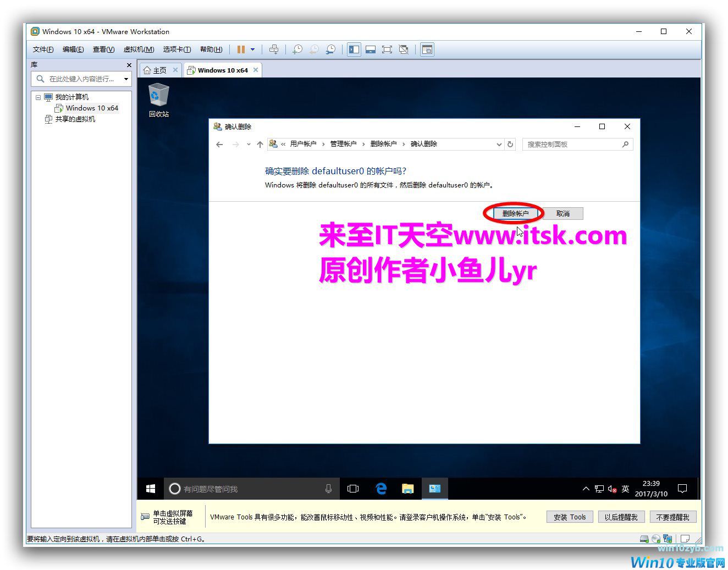Take a snapshot of the virtual machine
728x570 pixels.
pyautogui.click(x=297, y=49)
